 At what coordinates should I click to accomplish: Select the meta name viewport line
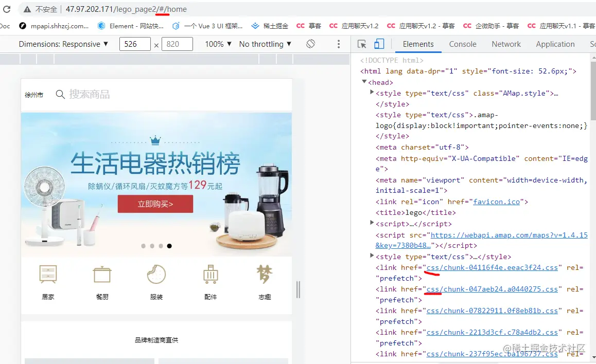(x=481, y=185)
